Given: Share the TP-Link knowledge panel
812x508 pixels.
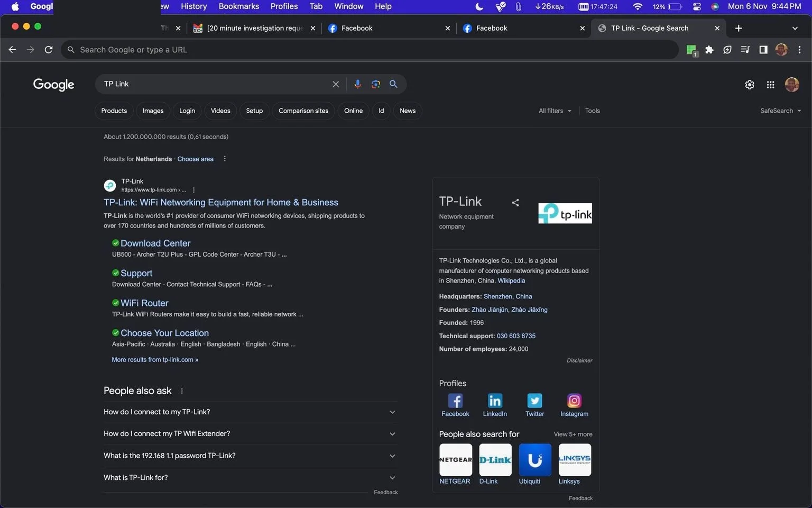Looking at the screenshot, I should 515,202.
